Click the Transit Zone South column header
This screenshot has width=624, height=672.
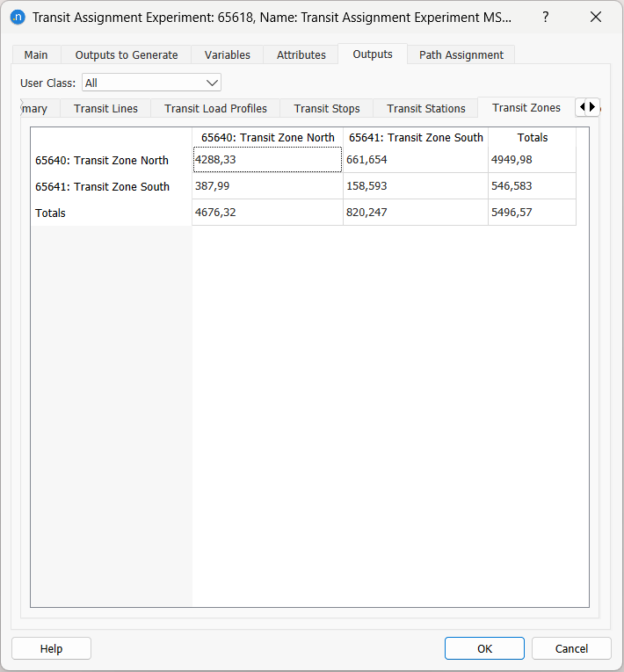point(416,137)
